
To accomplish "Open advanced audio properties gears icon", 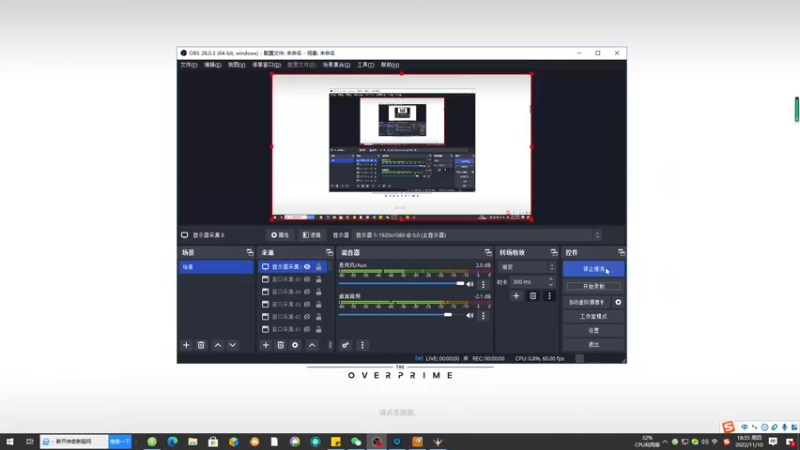I will pos(345,345).
